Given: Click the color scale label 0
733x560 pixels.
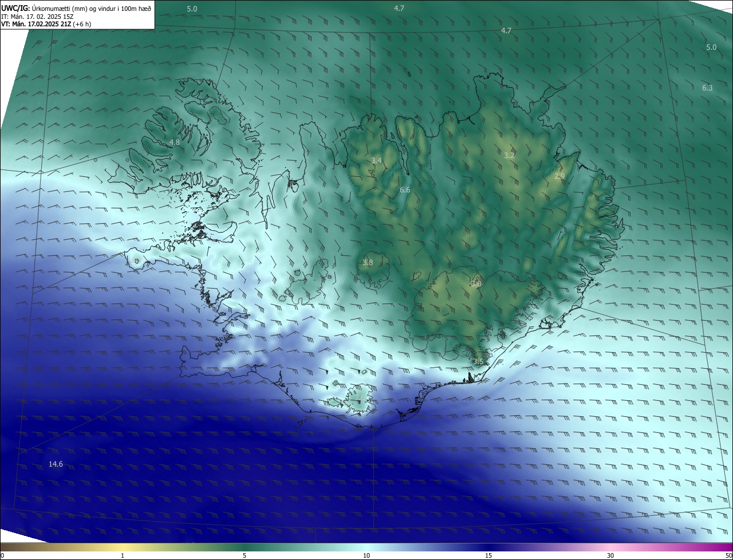Looking at the screenshot, I should coord(2,555).
